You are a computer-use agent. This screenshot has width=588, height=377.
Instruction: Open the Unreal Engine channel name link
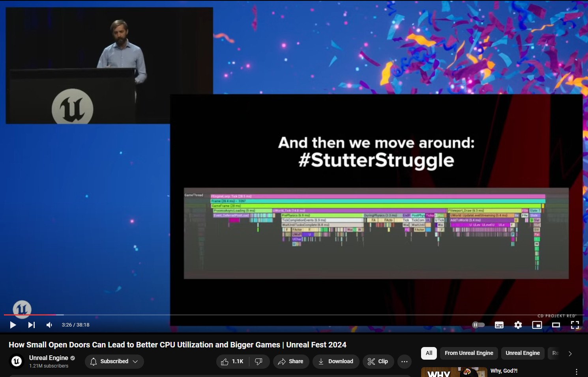49,358
